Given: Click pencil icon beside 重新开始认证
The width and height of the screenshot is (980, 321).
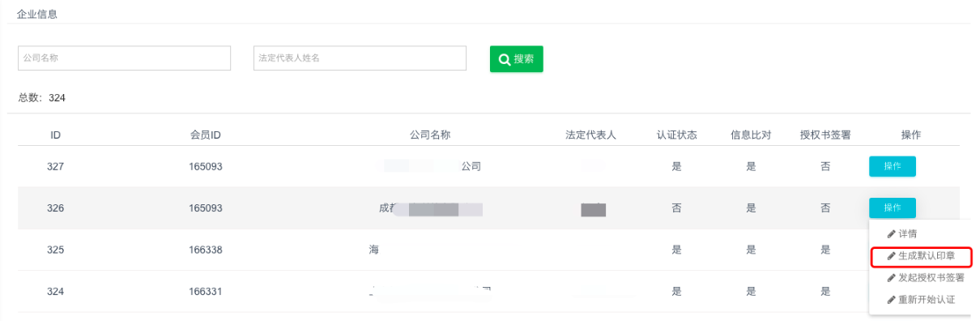Looking at the screenshot, I should pos(892,300).
